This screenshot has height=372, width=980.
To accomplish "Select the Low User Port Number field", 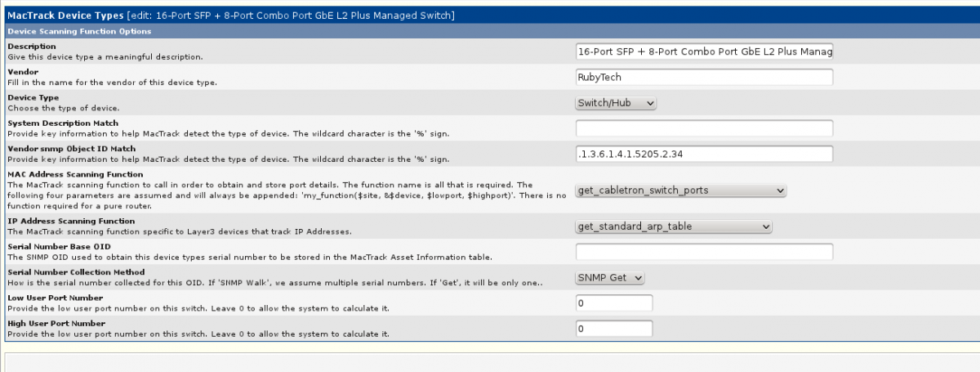I will 613,303.
